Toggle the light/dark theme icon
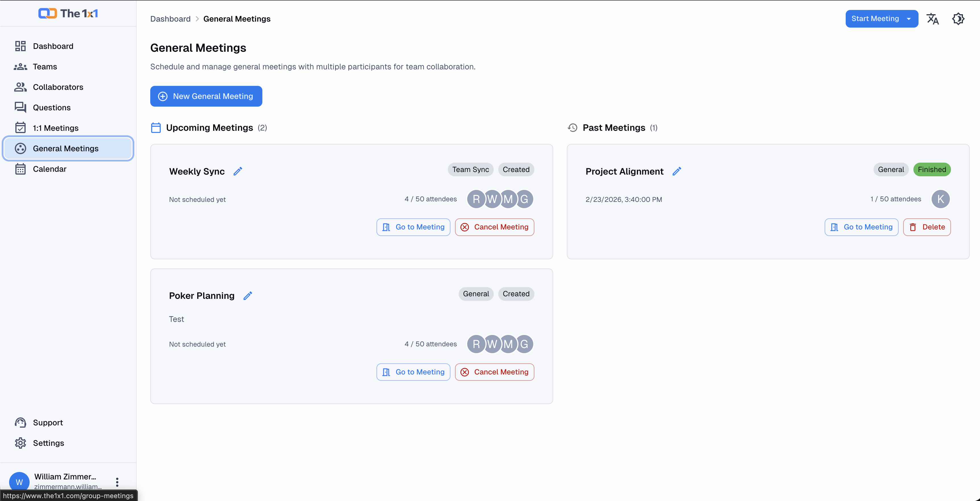Viewport: 980px width, 501px height. tap(958, 19)
